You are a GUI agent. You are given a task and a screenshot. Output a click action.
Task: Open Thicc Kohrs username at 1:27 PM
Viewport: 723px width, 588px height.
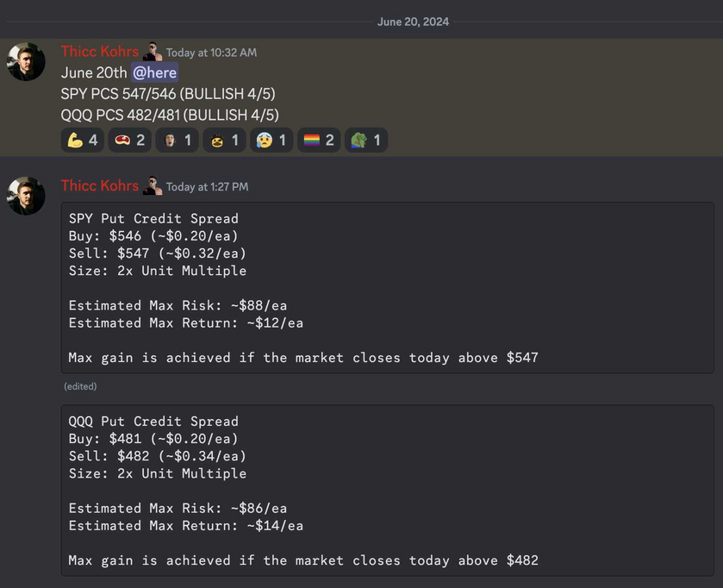[x=100, y=186]
